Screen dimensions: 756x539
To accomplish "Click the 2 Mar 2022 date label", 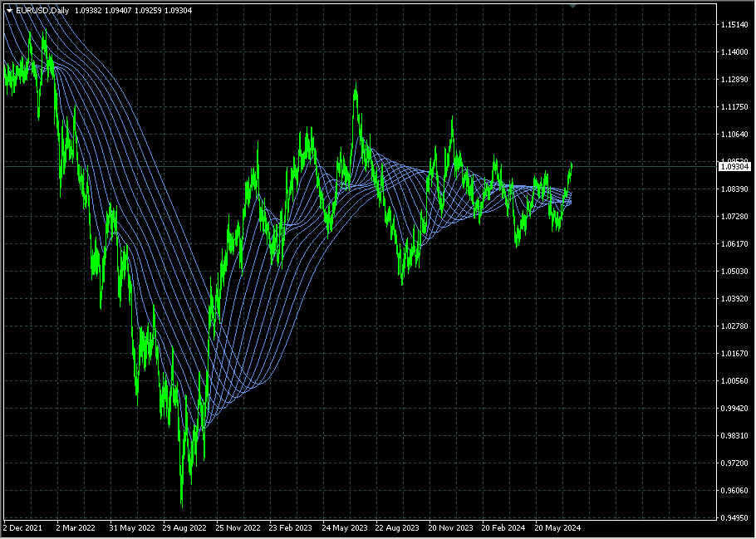I will pos(76,528).
